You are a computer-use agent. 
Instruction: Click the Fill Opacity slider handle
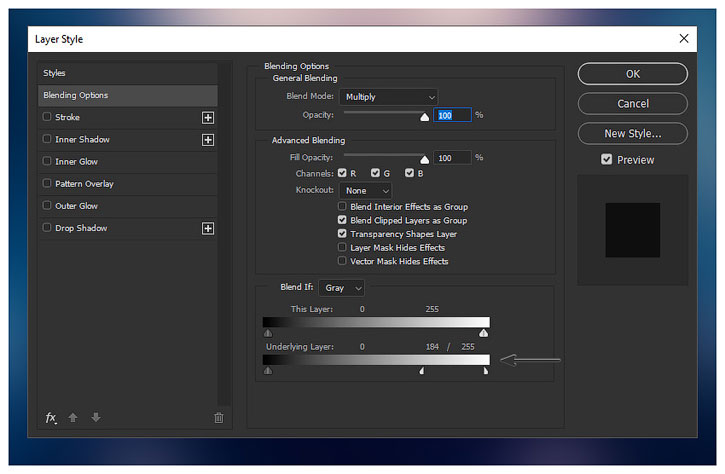(424, 160)
